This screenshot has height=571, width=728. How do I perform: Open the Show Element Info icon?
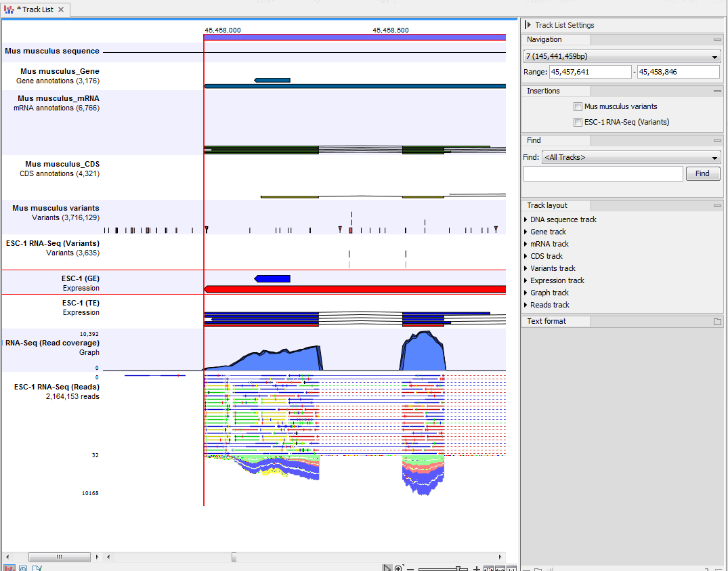tap(38, 568)
